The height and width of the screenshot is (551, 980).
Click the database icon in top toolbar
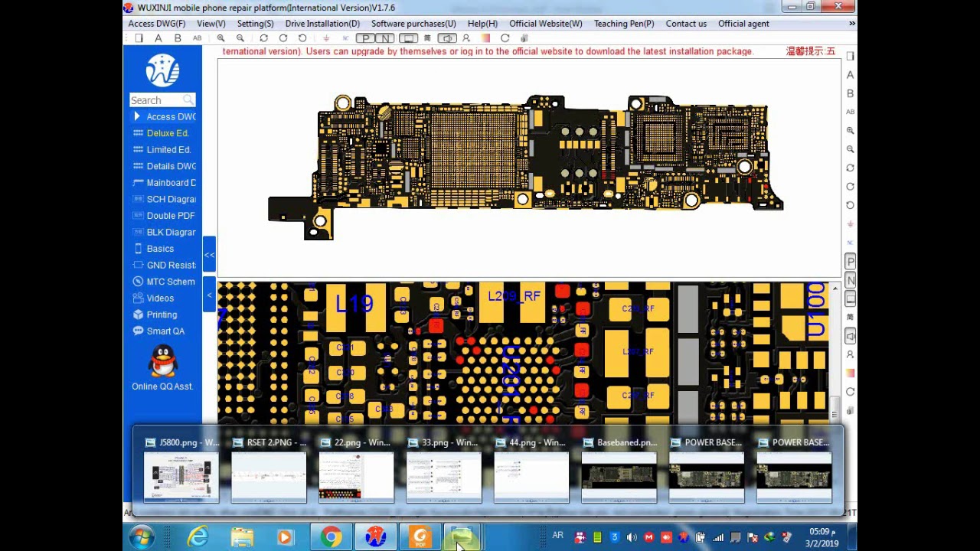click(524, 38)
